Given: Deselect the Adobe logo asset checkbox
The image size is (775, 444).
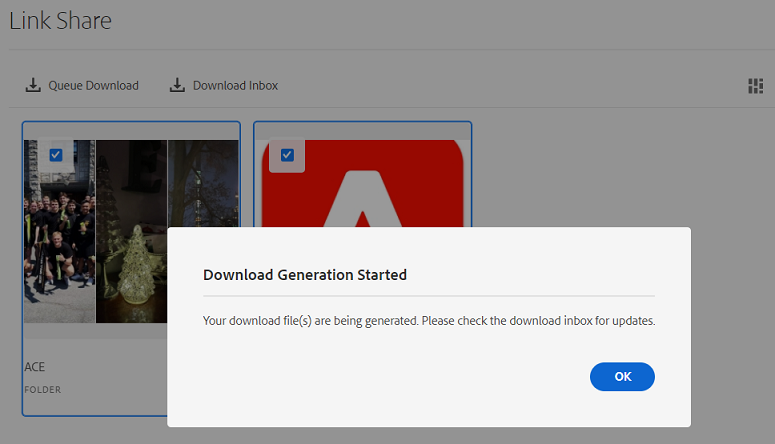Looking at the screenshot, I should click(287, 155).
